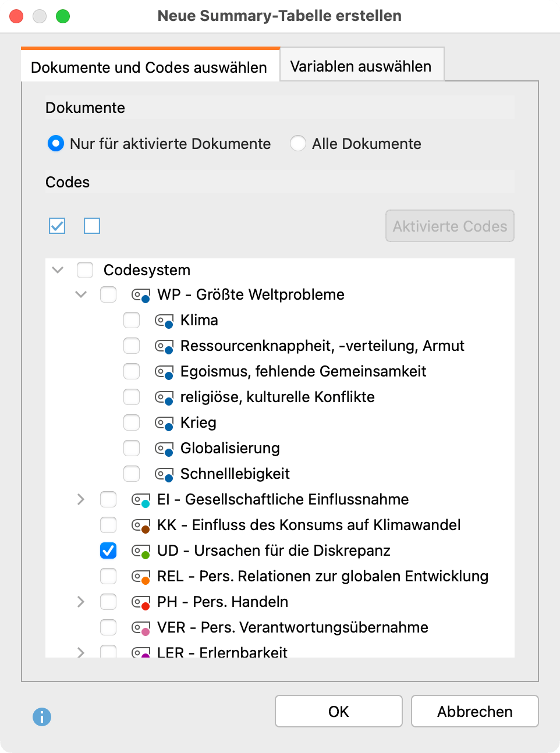Click the code icon beside Ressourcenknappheit
This screenshot has width=560, height=753.
pos(164,346)
